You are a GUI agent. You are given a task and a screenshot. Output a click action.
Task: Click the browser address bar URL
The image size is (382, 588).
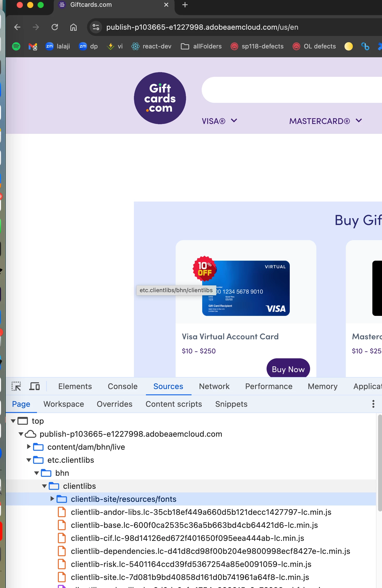pos(202,27)
